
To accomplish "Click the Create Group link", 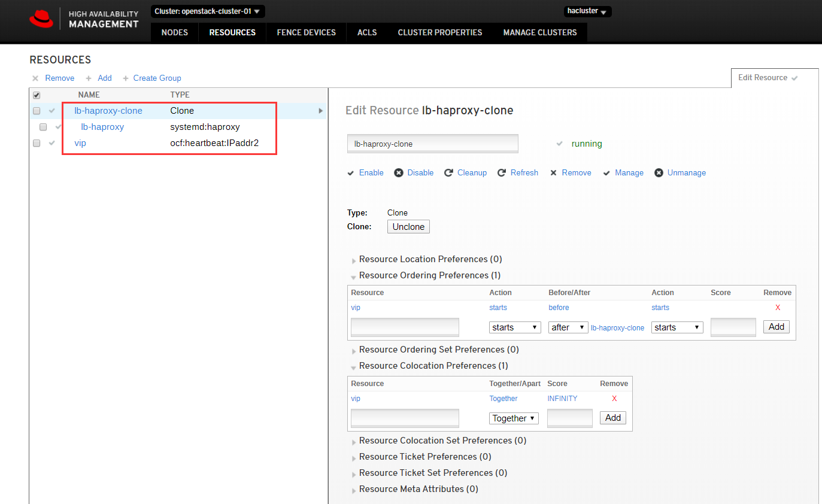I will 157,78.
